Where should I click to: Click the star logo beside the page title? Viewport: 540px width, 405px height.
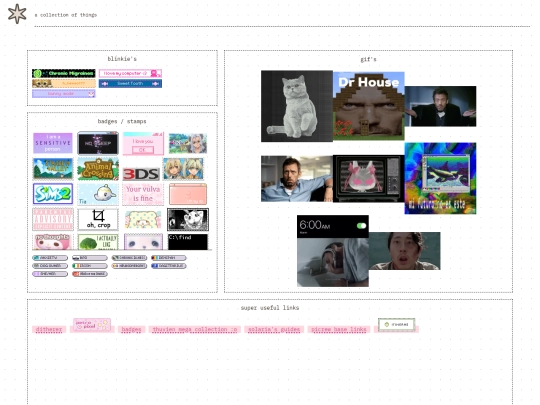[x=17, y=14]
